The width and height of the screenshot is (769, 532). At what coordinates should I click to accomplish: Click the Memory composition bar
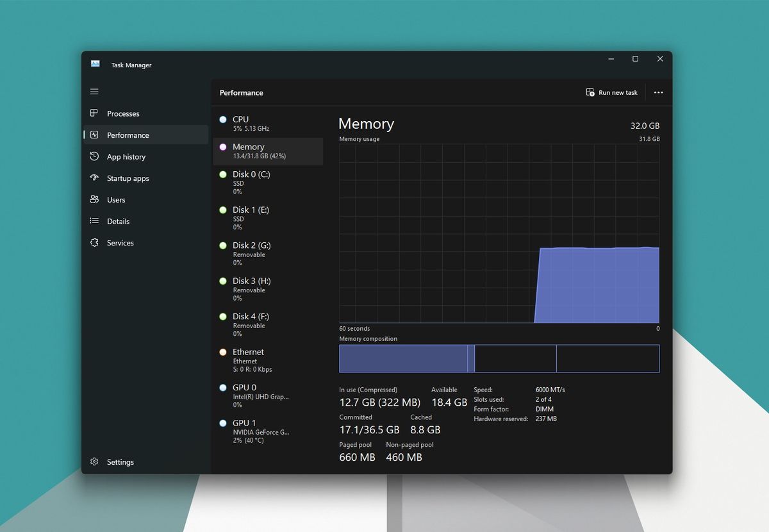(499, 358)
